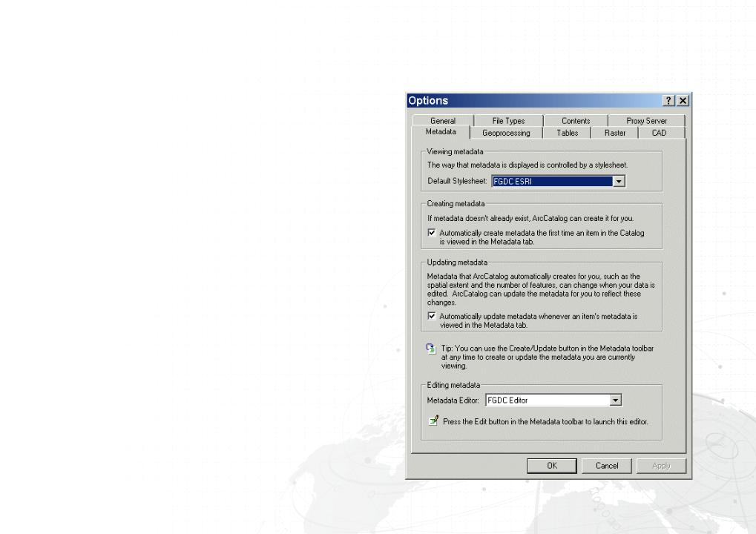Expand the Metadata Editor dropdown arrow
Screen dimensions: 756x534
(x=615, y=400)
